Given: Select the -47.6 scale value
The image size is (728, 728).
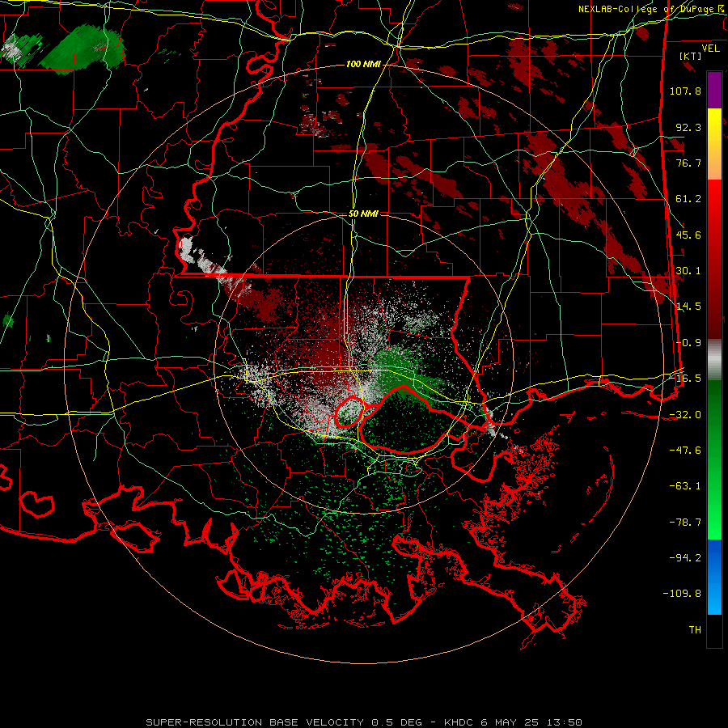Looking at the screenshot, I should click(685, 451).
